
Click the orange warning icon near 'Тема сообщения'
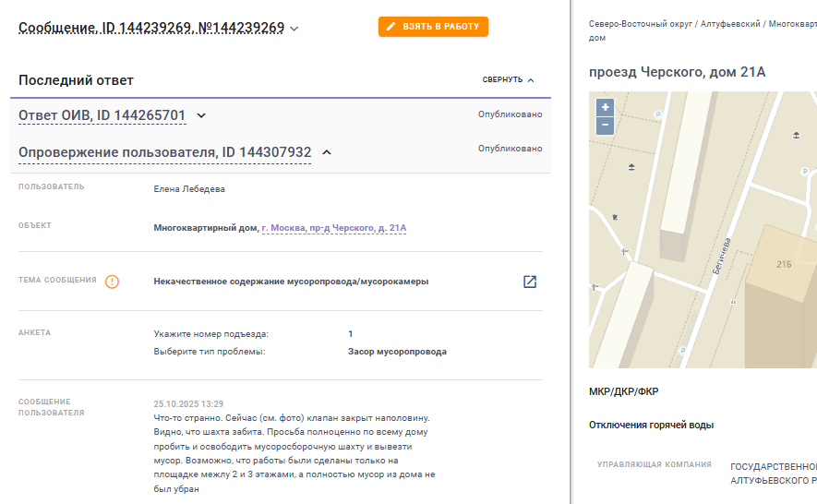[x=112, y=282]
